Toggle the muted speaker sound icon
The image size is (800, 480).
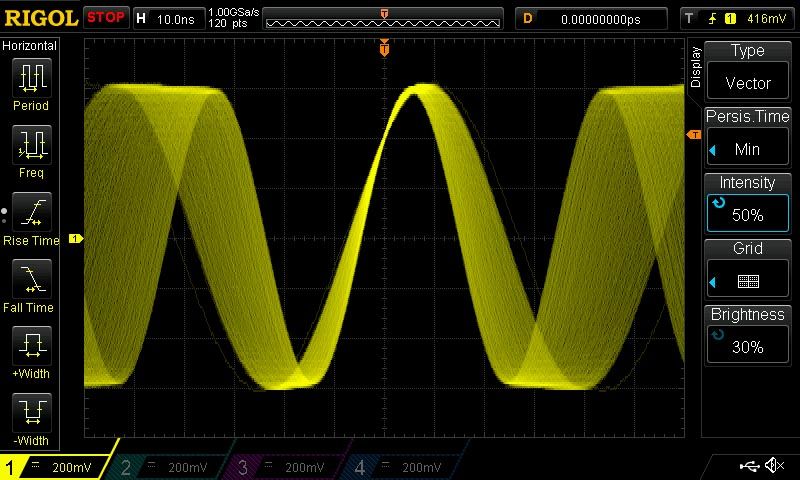pos(774,466)
